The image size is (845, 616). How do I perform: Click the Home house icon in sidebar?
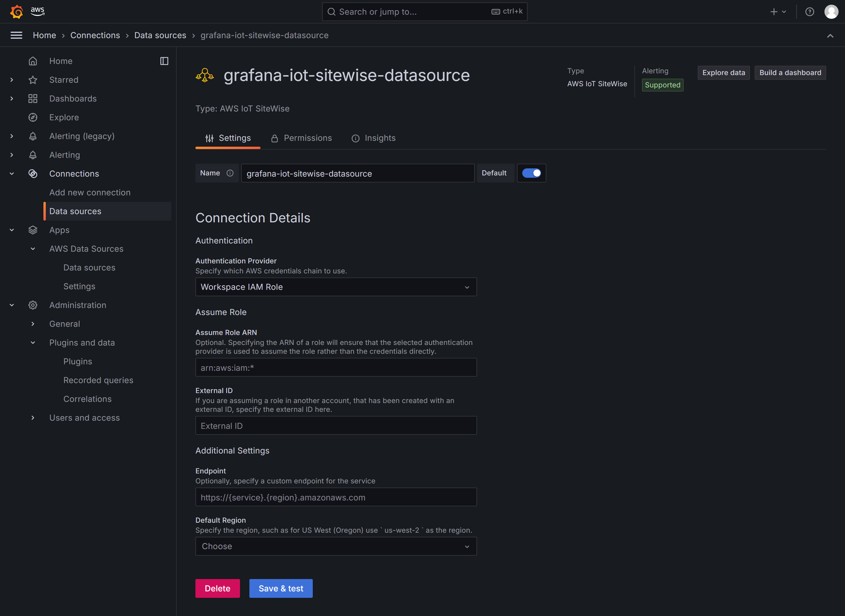33,61
